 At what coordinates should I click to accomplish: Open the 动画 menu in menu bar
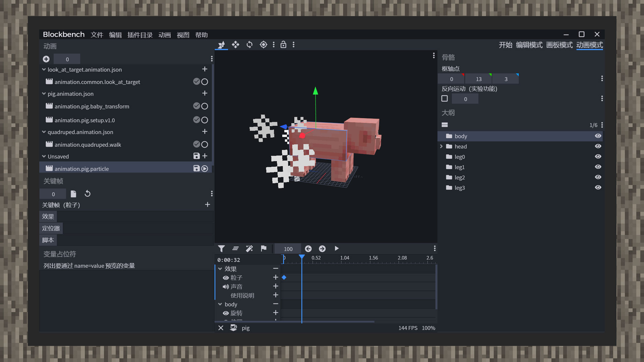click(165, 35)
